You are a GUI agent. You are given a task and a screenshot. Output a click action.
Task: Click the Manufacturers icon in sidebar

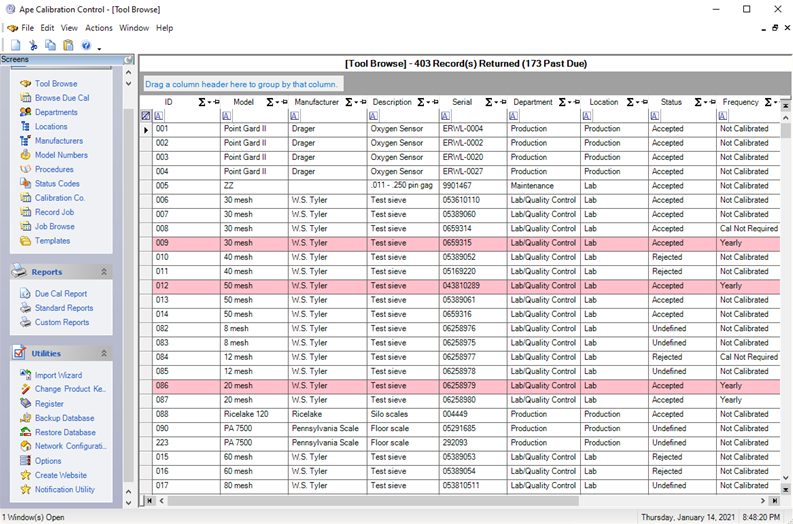point(25,141)
